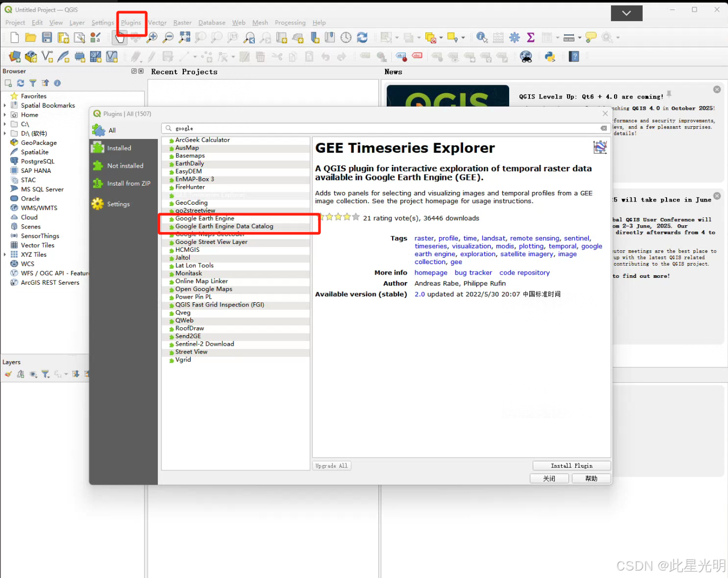The width and height of the screenshot is (728, 578).
Task: Click the remote sensing tag link
Action: pyautogui.click(x=535, y=239)
